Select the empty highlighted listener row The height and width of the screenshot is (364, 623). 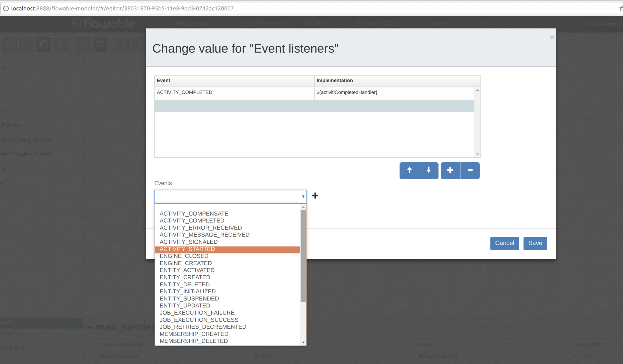click(314, 106)
